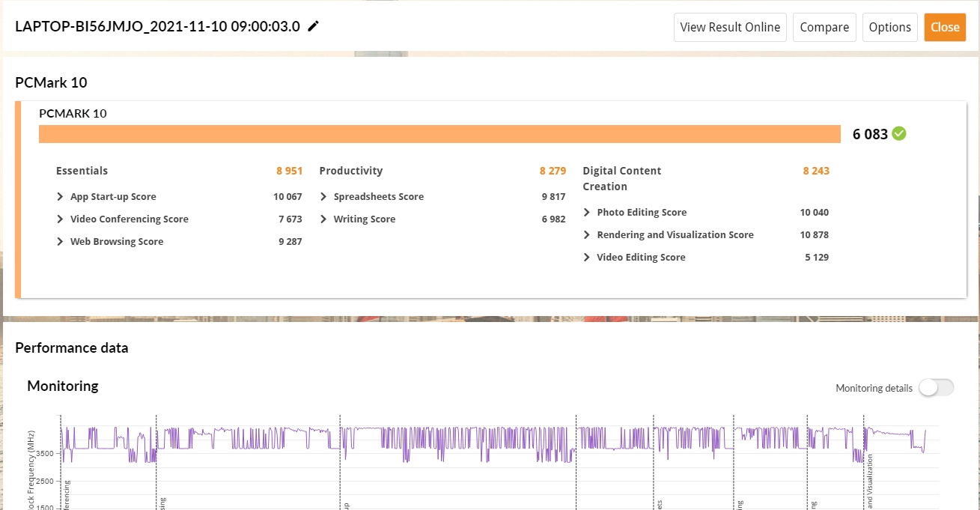
Task: Open the Options button
Action: [x=889, y=27]
